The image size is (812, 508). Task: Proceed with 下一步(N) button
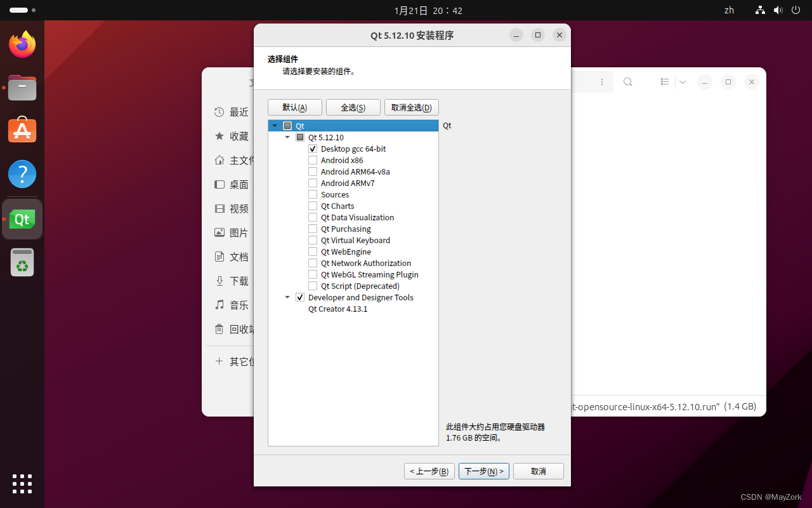(484, 471)
